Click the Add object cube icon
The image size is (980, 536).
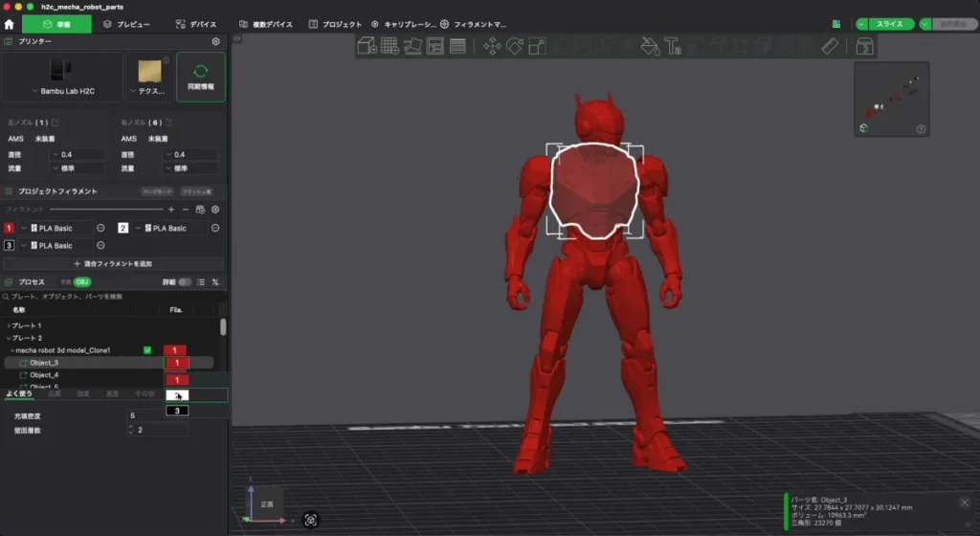click(367, 46)
